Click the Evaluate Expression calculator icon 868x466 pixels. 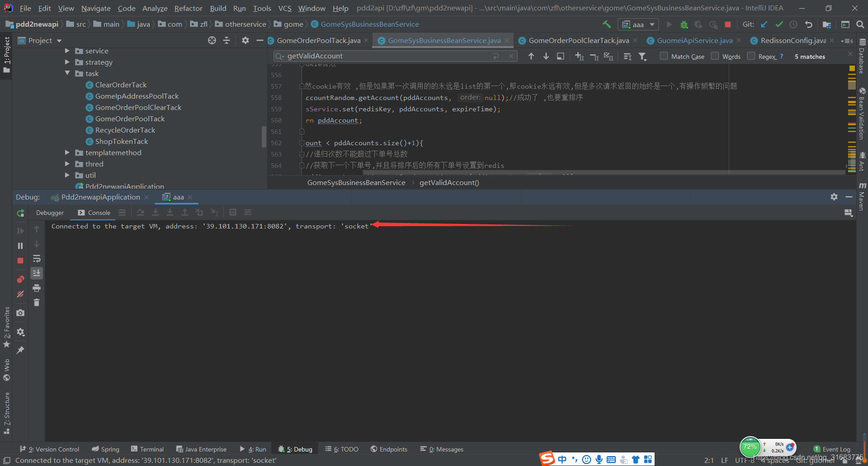pyautogui.click(x=233, y=212)
